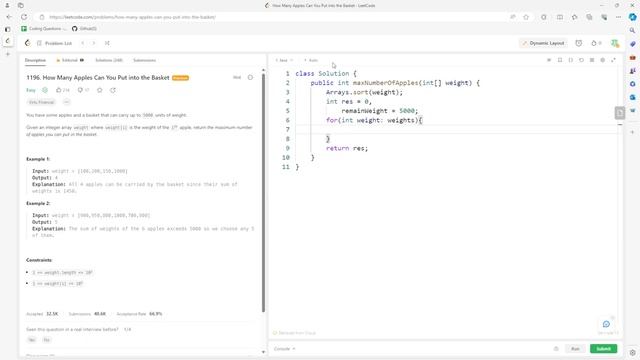Open Copilot sidebar icon

pos(632,17)
